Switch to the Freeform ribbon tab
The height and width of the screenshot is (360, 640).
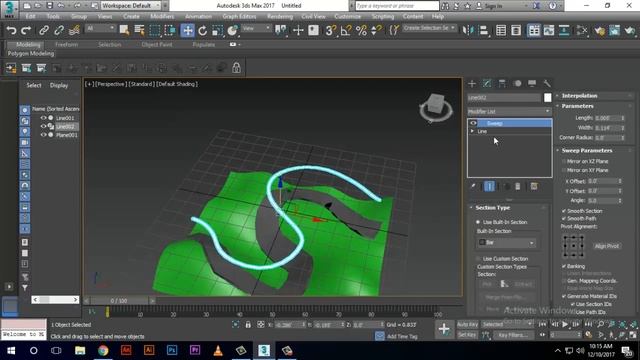(x=67, y=44)
